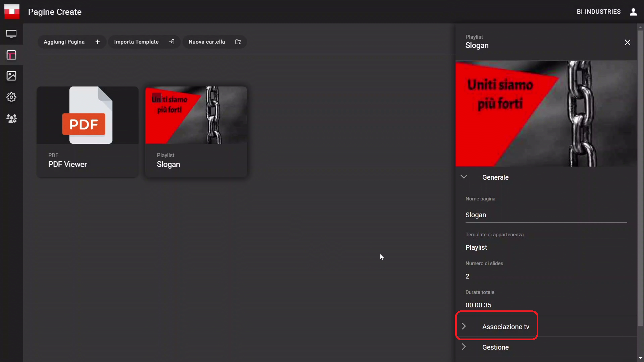Image resolution: width=644 pixels, height=362 pixels.
Task: Close the Slogan playlist details panel
Action: pos(627,42)
